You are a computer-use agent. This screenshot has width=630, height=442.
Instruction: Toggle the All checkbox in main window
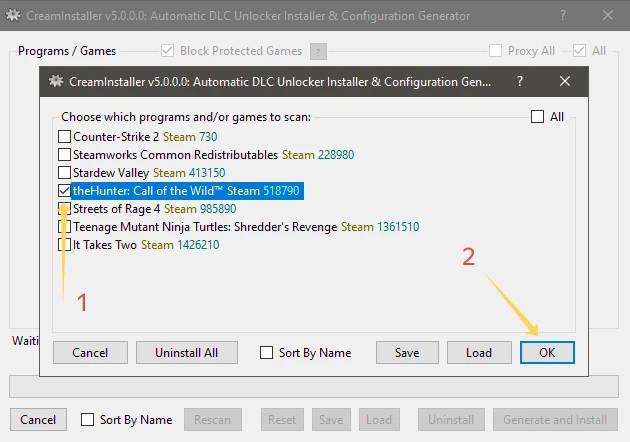click(x=579, y=51)
